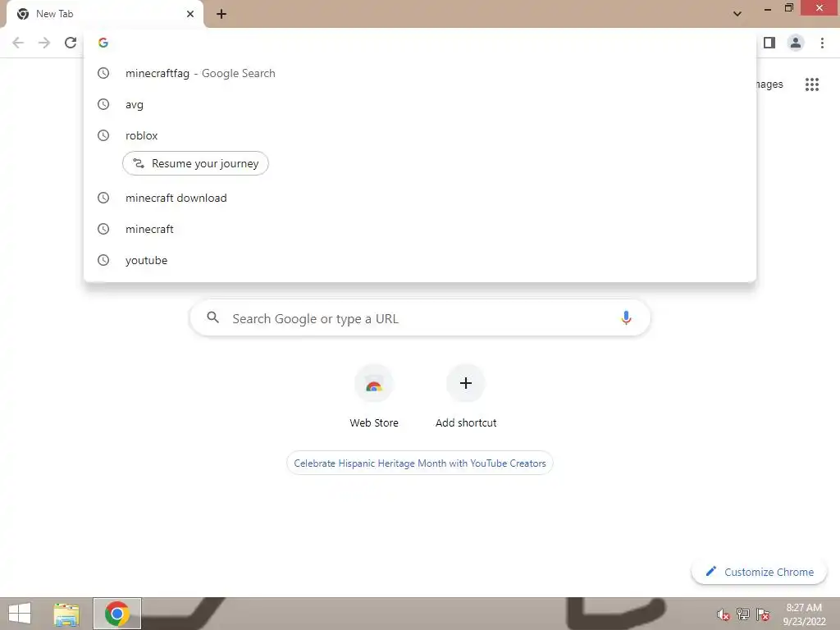This screenshot has width=840, height=630.
Task: Click the Google G icon in the address bar
Action: [103, 43]
